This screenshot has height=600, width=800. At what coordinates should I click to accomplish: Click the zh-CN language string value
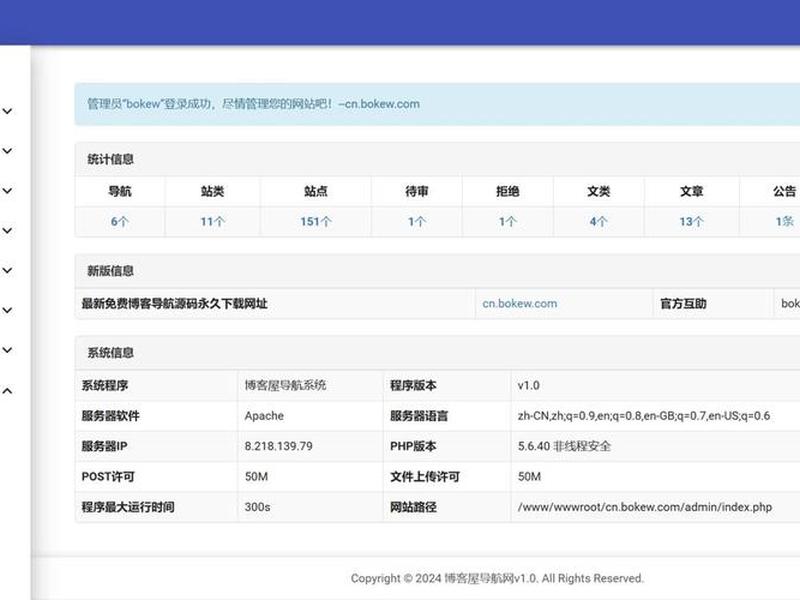pyautogui.click(x=644, y=416)
